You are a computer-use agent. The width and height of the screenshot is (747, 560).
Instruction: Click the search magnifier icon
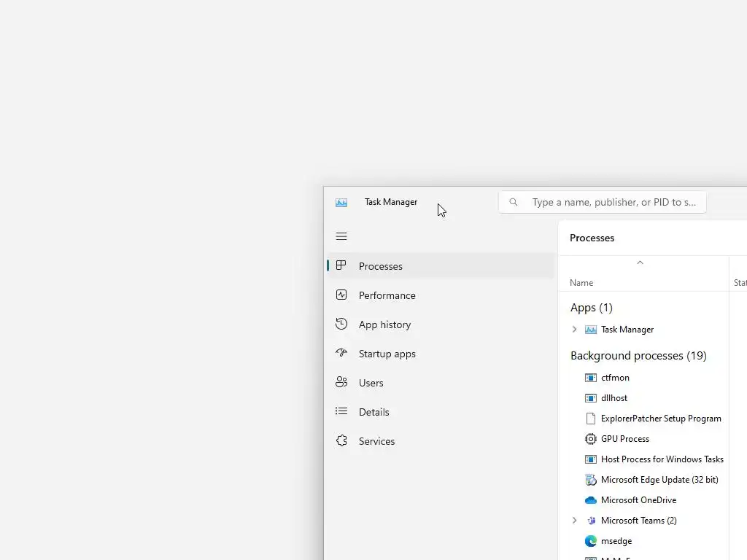coord(513,202)
